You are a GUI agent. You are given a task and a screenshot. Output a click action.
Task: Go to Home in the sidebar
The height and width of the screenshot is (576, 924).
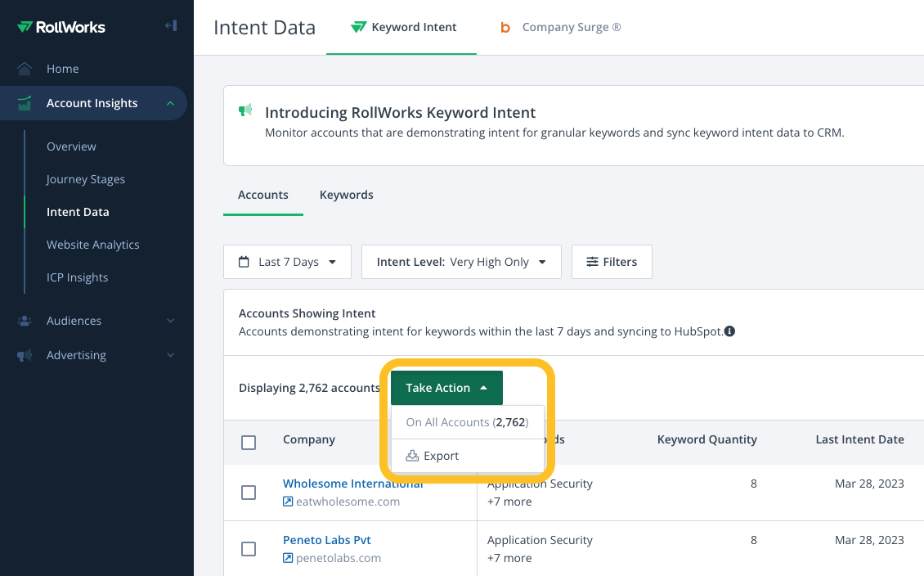(62, 69)
